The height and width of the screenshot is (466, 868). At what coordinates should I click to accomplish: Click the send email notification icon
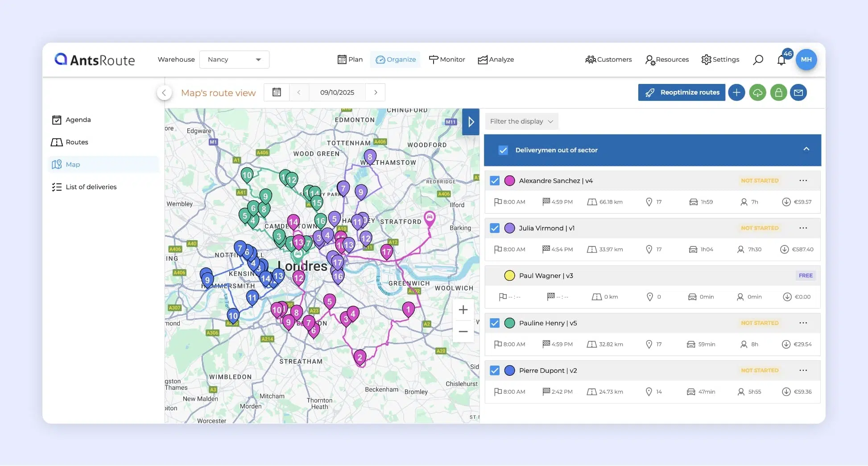coord(799,92)
